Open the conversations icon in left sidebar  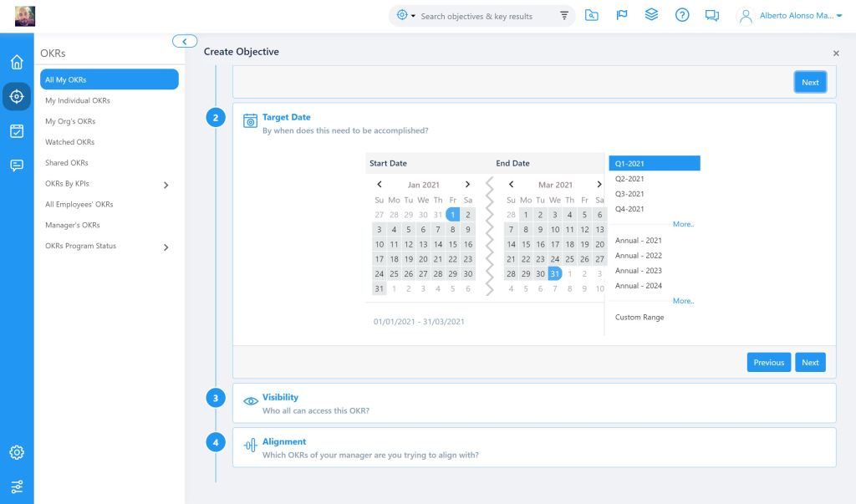tap(17, 165)
